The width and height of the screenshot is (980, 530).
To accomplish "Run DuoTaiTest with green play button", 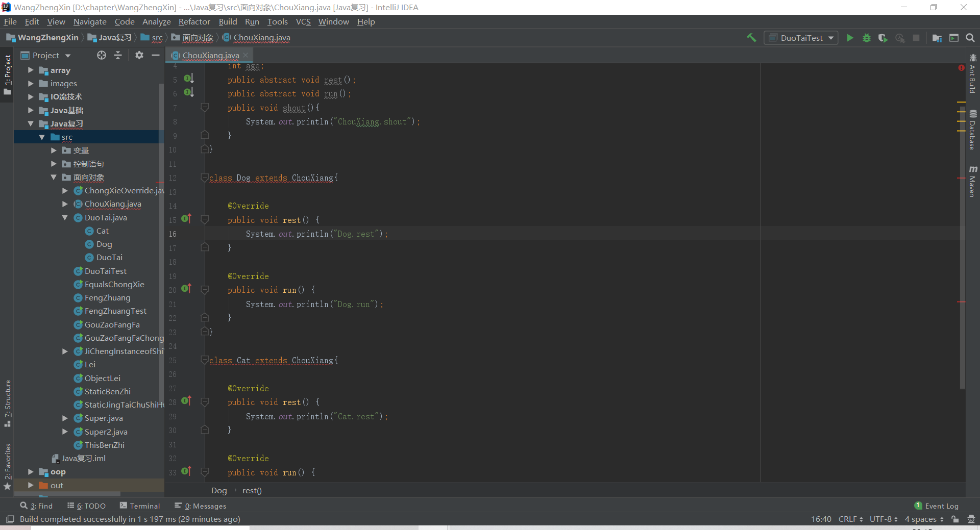I will 850,38.
